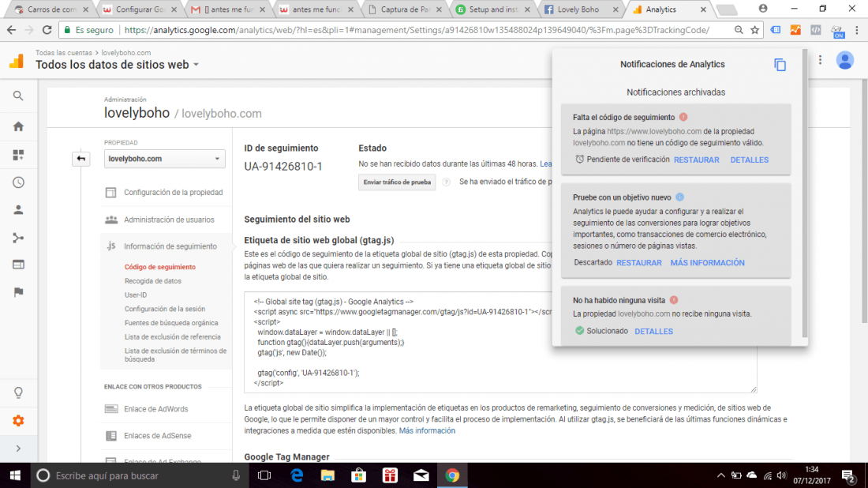Click the Windows search box
The height and width of the screenshot is (488, 868).
(138, 476)
